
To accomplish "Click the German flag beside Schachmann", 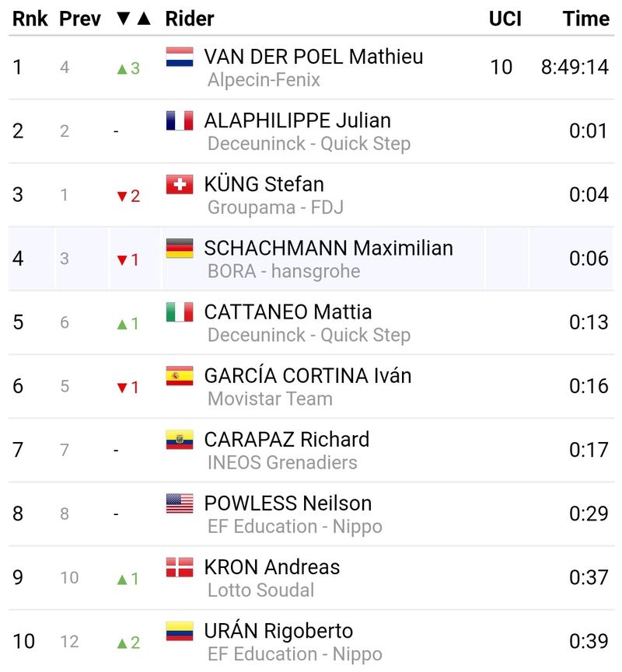I will [180, 248].
